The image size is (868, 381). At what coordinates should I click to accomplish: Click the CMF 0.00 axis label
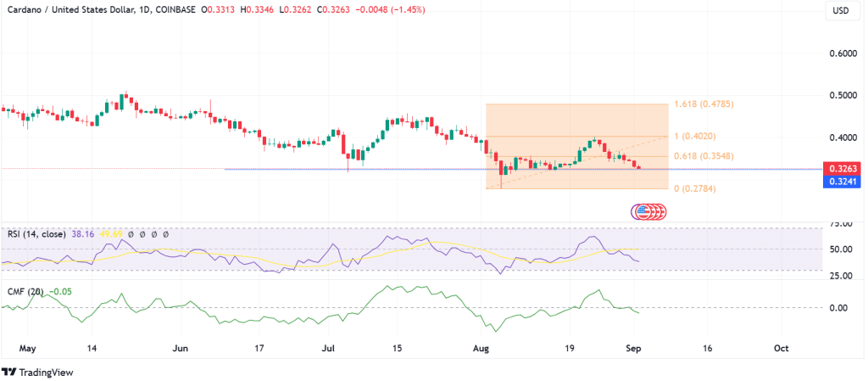[x=837, y=307]
